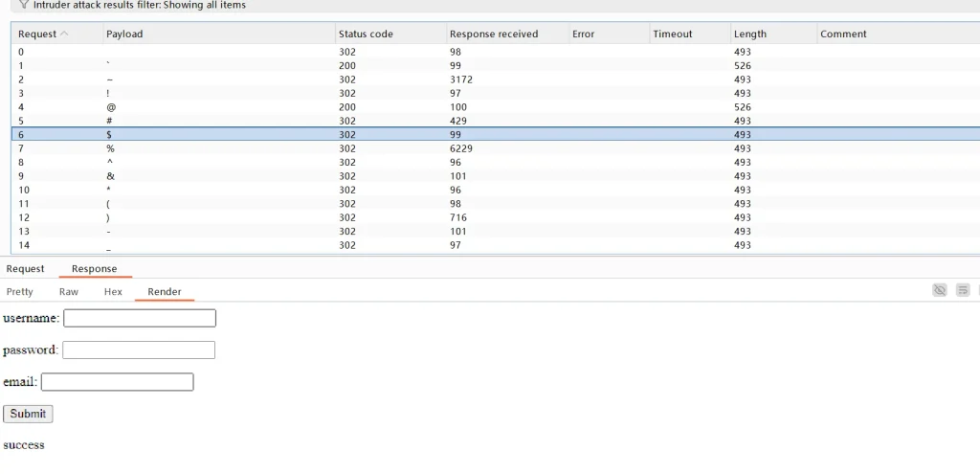Switch to Pretty view

click(x=20, y=292)
